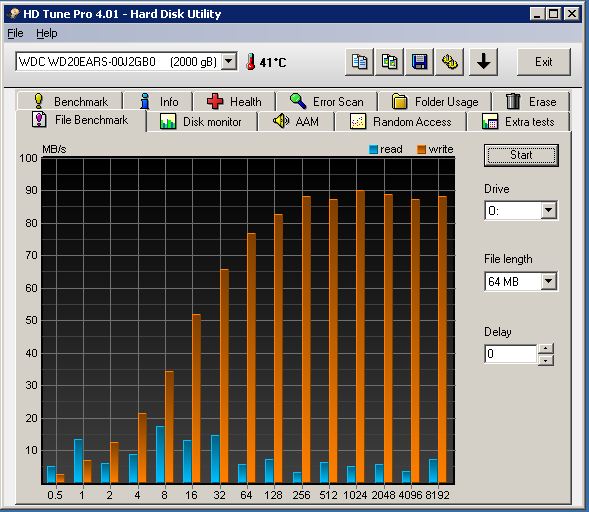Switch to the Info tab

(158, 101)
